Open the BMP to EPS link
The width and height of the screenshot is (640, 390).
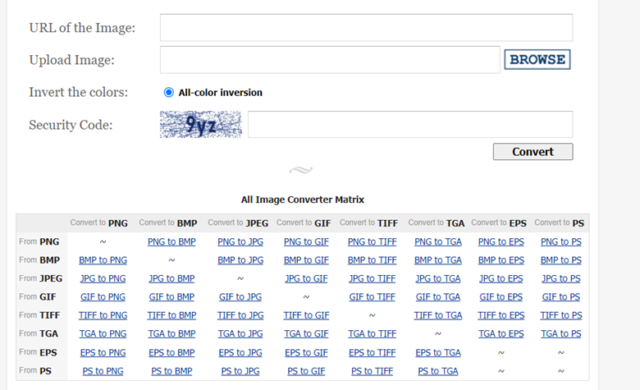pos(501,260)
